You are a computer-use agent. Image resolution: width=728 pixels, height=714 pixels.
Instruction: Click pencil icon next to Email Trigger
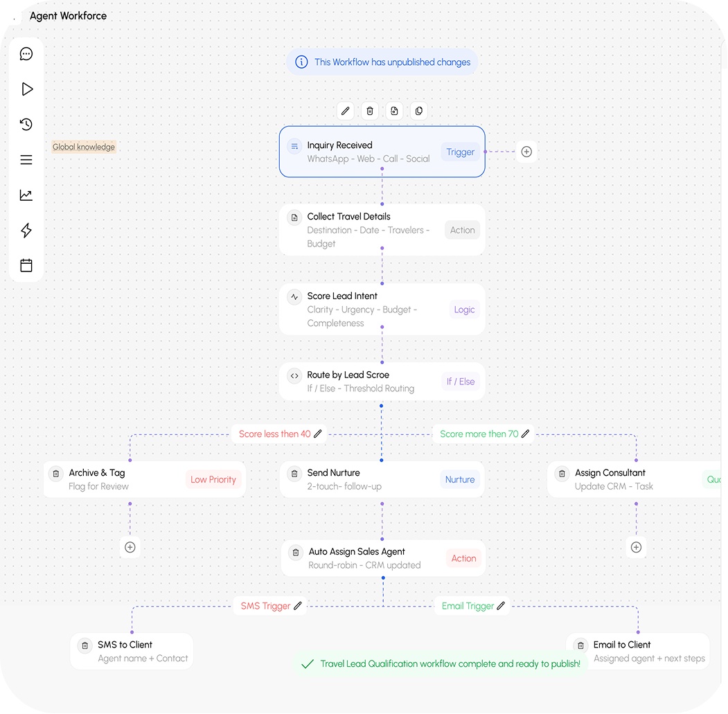click(501, 606)
